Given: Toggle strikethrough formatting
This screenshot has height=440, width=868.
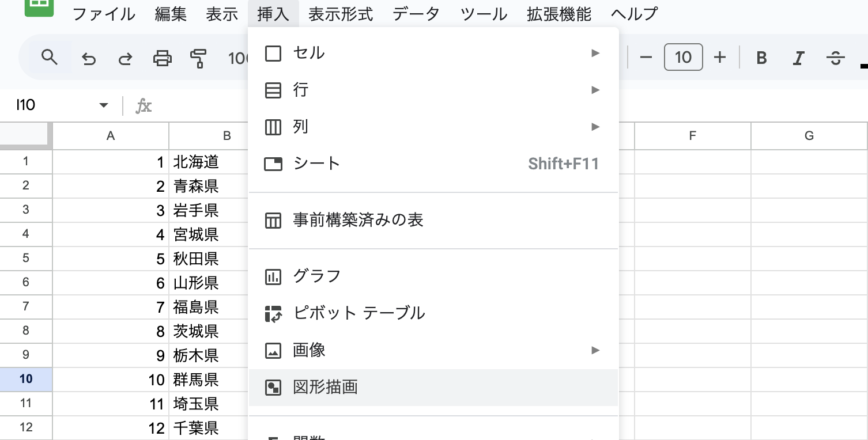Looking at the screenshot, I should [835, 58].
